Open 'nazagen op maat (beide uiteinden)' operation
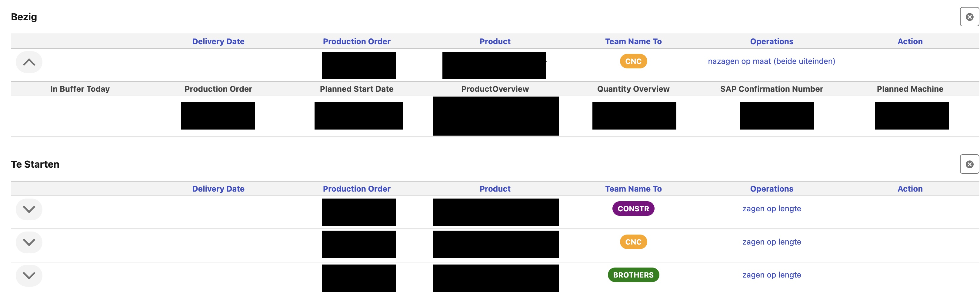Image resolution: width=980 pixels, height=296 pixels. [771, 61]
